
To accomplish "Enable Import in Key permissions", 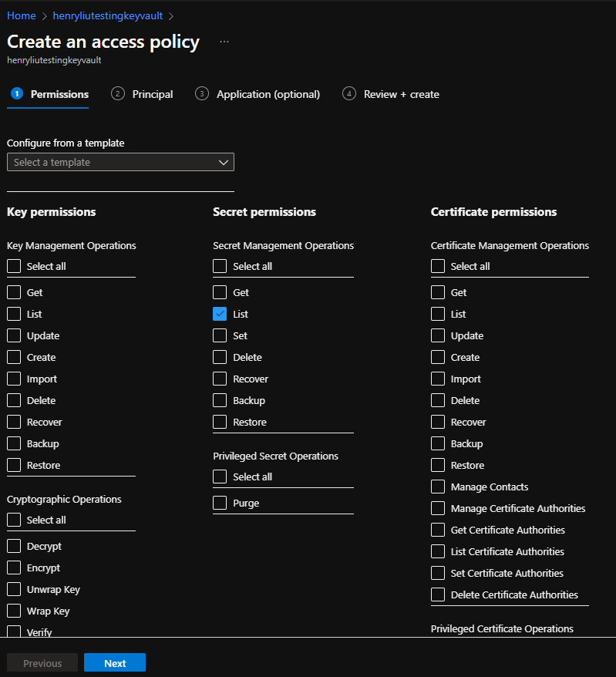I will 14,379.
